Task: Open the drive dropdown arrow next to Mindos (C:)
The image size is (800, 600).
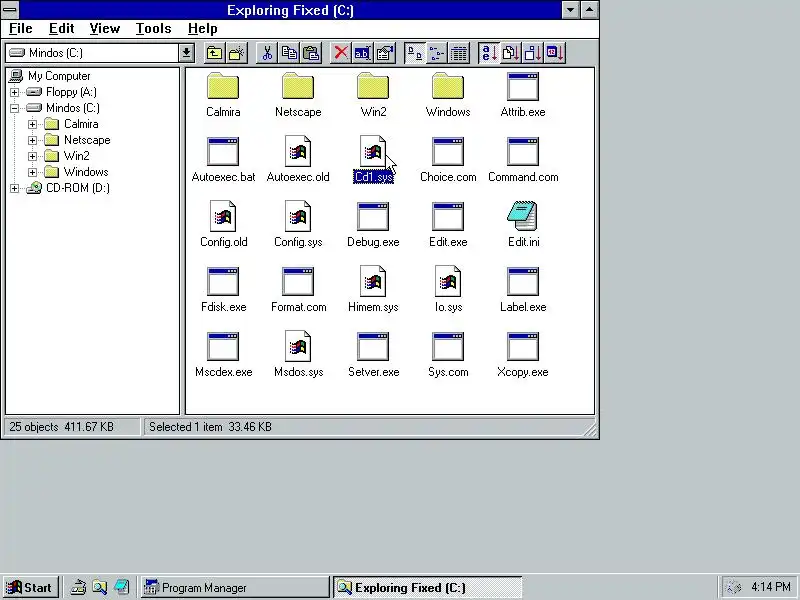Action: (186, 53)
